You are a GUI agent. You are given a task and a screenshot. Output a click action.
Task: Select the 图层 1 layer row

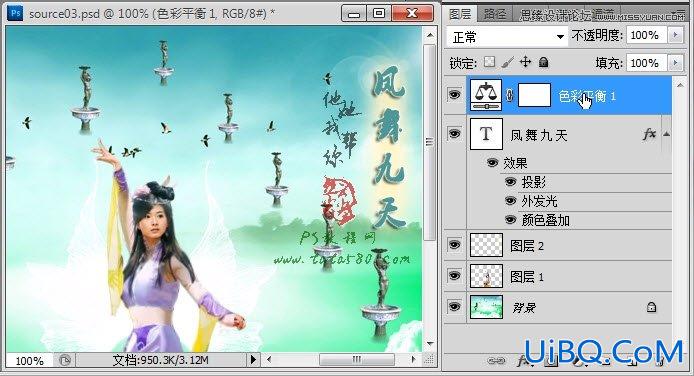pyautogui.click(x=569, y=276)
